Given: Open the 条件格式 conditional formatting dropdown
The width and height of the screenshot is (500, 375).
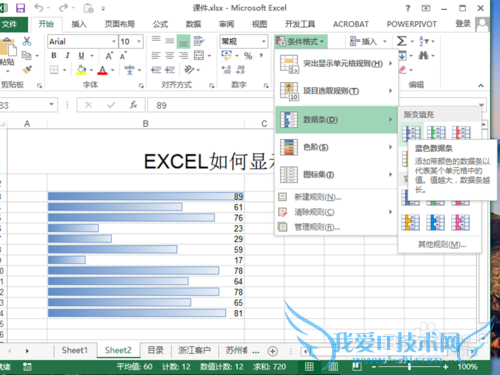Looking at the screenshot, I should tap(300, 42).
